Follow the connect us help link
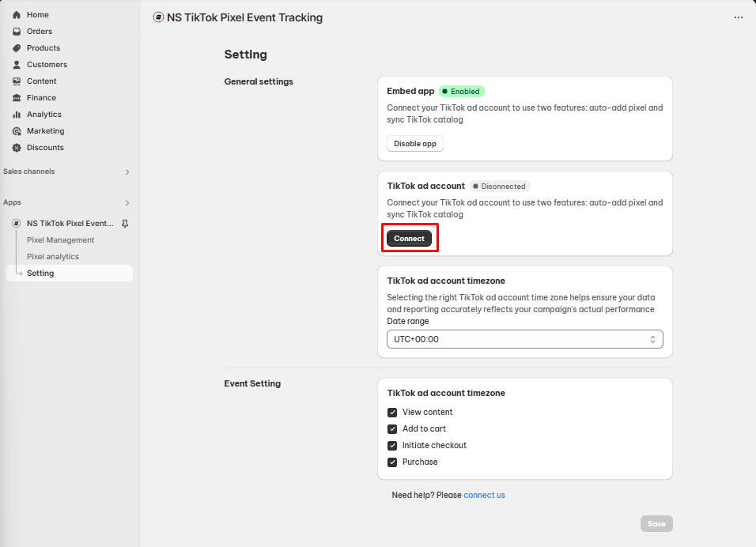Image resolution: width=756 pixels, height=547 pixels. (x=484, y=495)
